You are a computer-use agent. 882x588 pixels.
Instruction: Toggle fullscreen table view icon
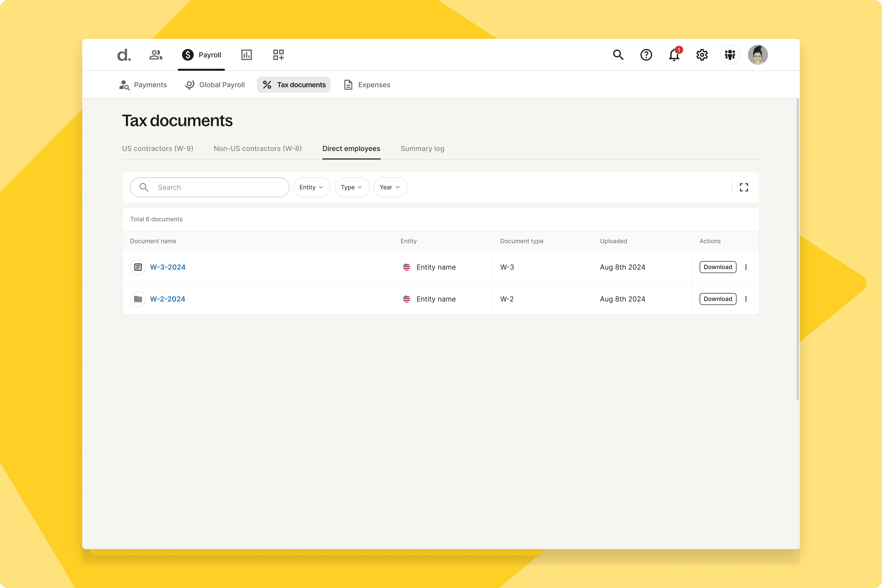coord(744,188)
